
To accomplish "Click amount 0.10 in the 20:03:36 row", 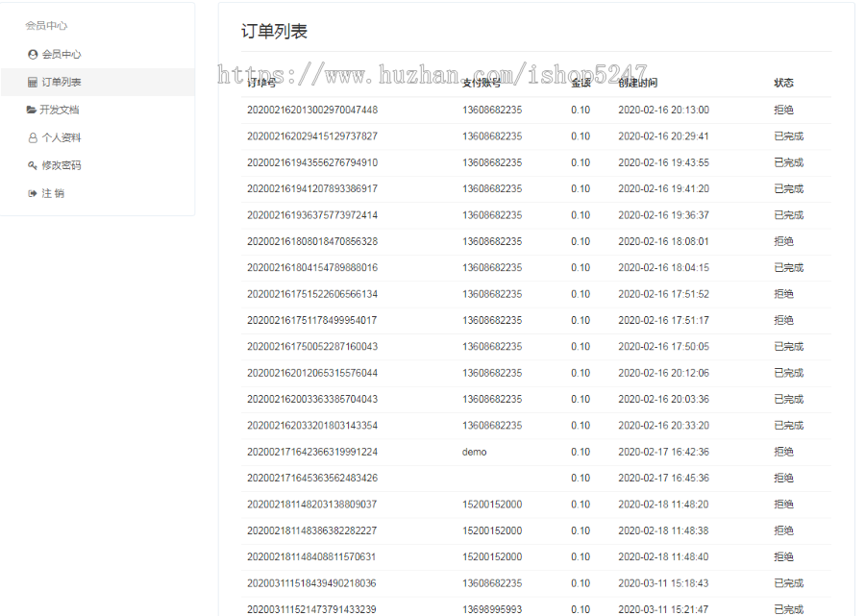I will pyautogui.click(x=581, y=399).
